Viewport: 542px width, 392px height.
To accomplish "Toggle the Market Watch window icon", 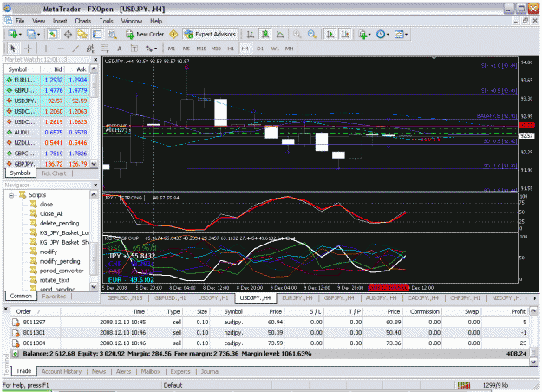I will click(53, 34).
